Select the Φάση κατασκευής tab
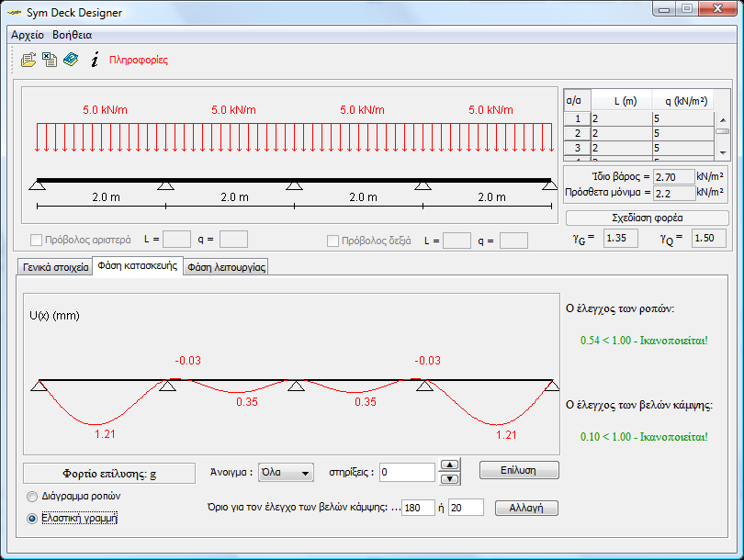 [x=138, y=265]
